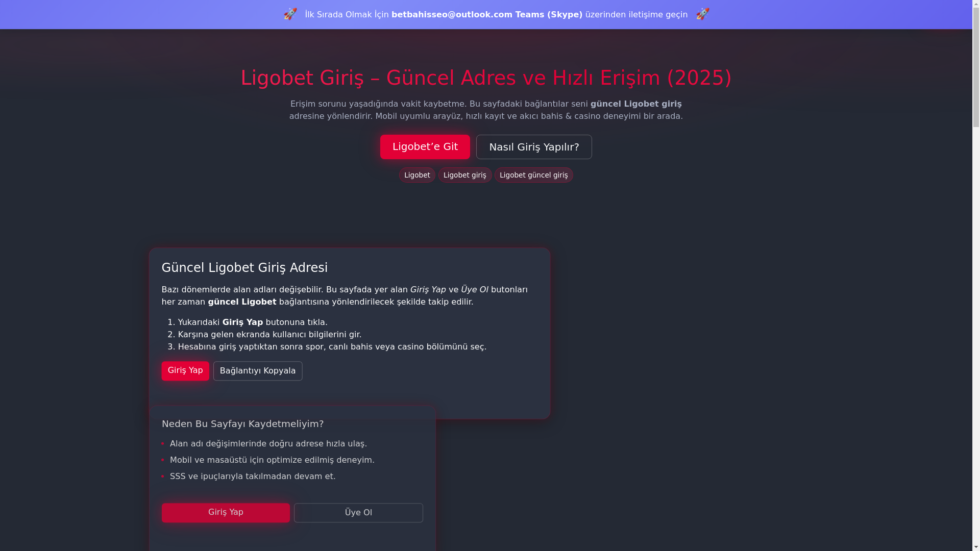Click the Ligobet'e Git button
This screenshot has width=980, height=551.
click(x=425, y=147)
